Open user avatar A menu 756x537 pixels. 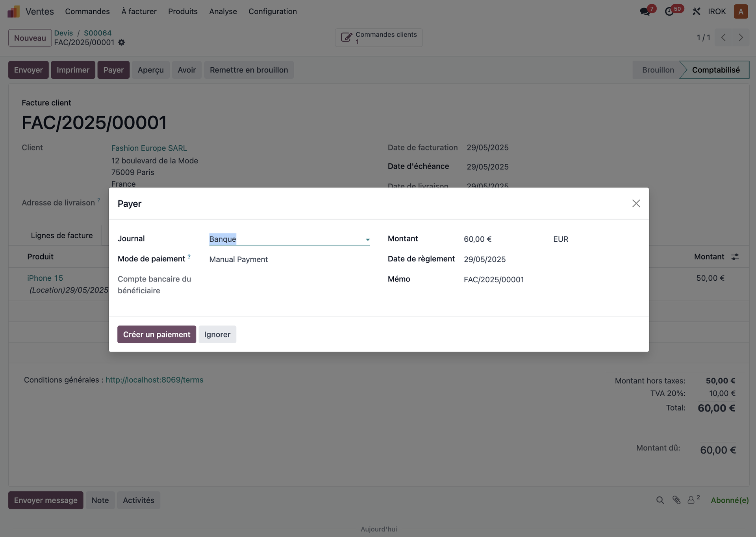click(741, 11)
